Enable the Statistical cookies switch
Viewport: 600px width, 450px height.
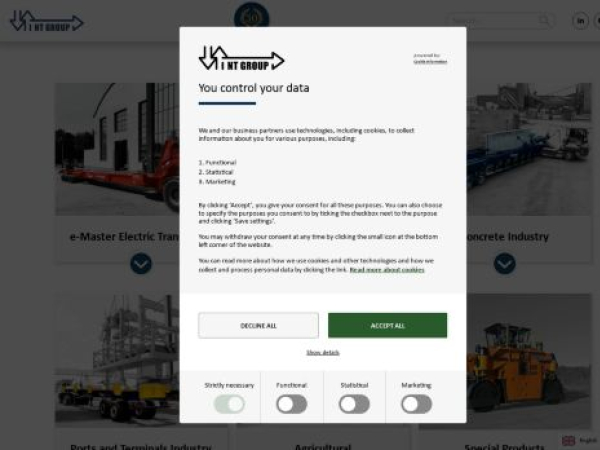click(354, 404)
